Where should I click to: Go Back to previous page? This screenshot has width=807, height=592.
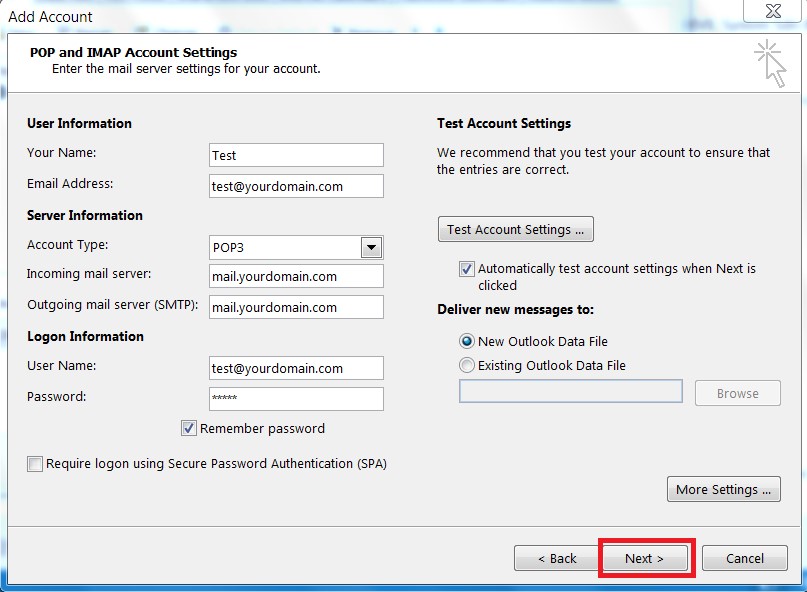click(557, 558)
